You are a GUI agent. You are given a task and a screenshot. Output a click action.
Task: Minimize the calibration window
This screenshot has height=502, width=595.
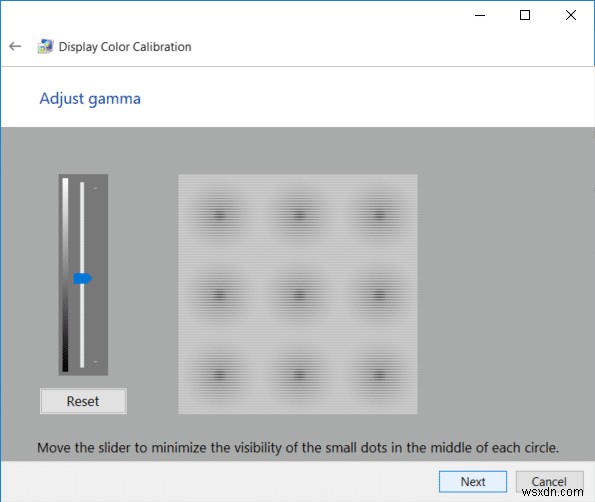pos(480,15)
